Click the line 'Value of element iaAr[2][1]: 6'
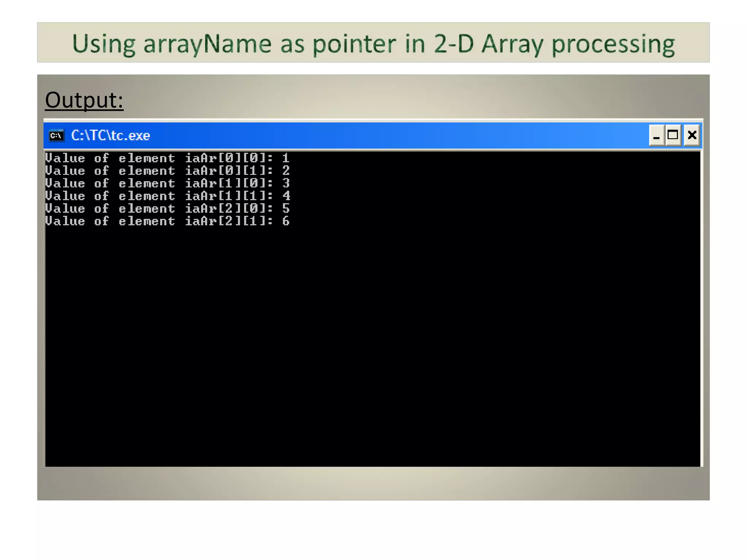 [167, 221]
